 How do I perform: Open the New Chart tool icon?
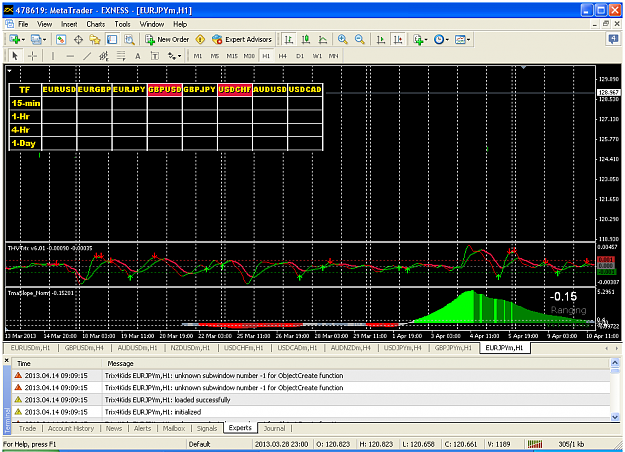[14, 39]
